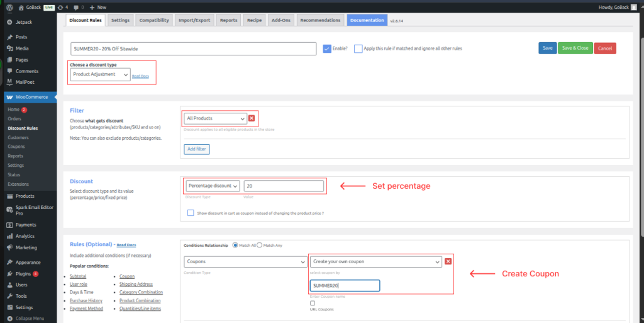Viewport: 644px width, 323px height.
Task: Switch to the Recipe tab
Action: tap(254, 20)
